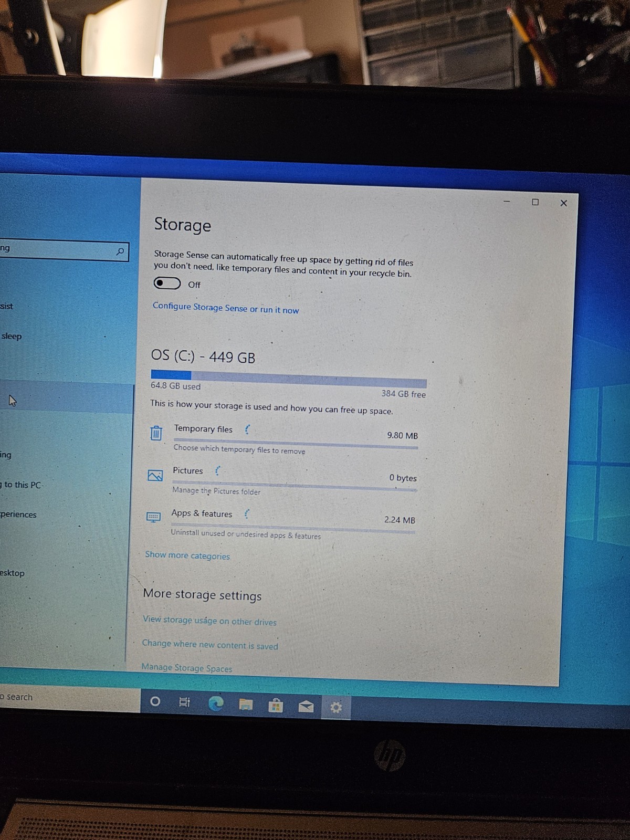
Task: Click the Apps & features keyboard icon
Action: [x=153, y=517]
